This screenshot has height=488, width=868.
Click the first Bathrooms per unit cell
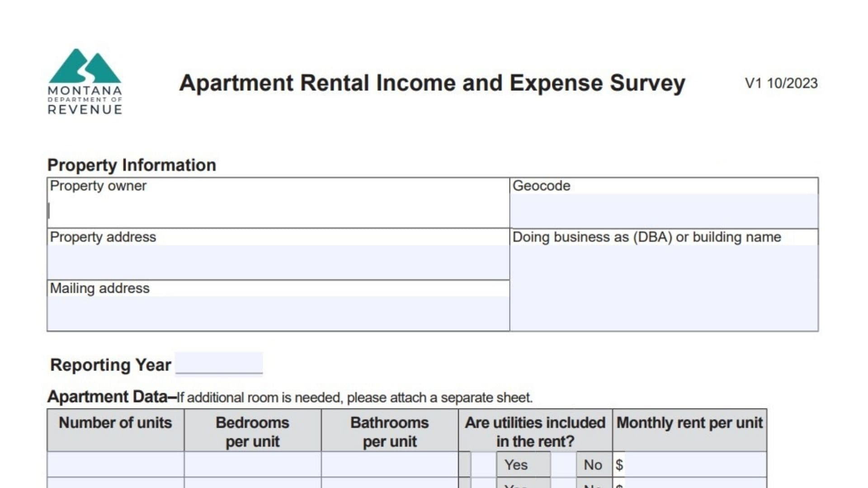coord(389,465)
